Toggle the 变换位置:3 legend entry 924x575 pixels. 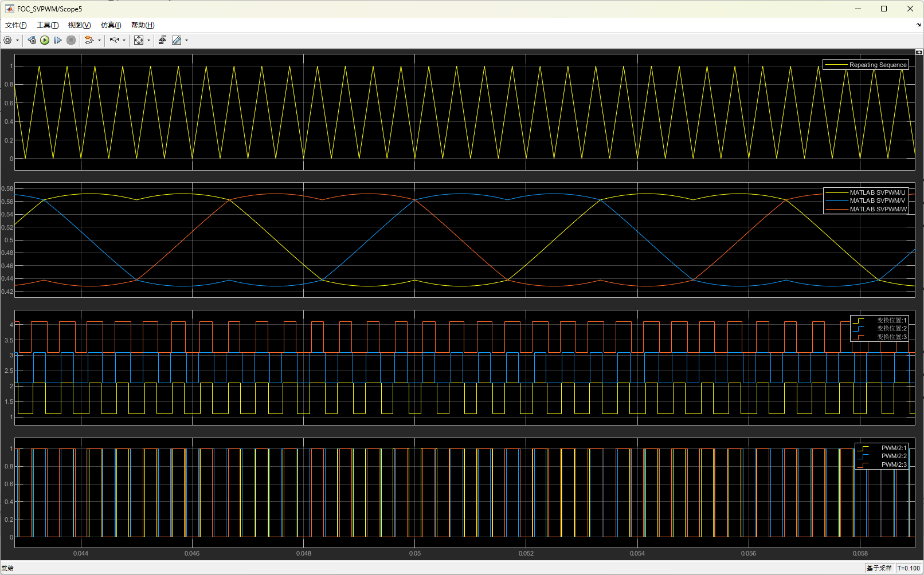(879, 337)
